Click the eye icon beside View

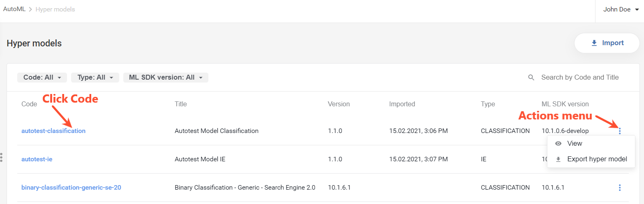(x=558, y=144)
